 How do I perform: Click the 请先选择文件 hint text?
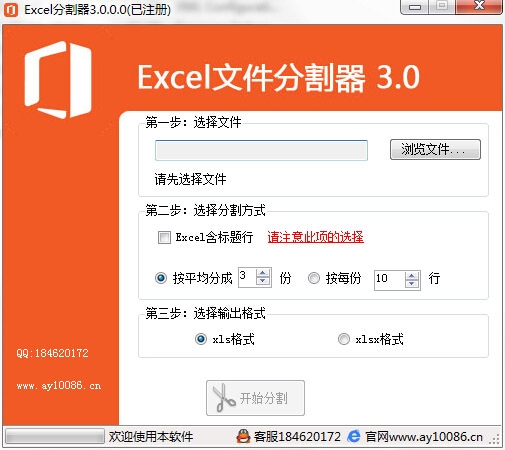tap(190, 179)
